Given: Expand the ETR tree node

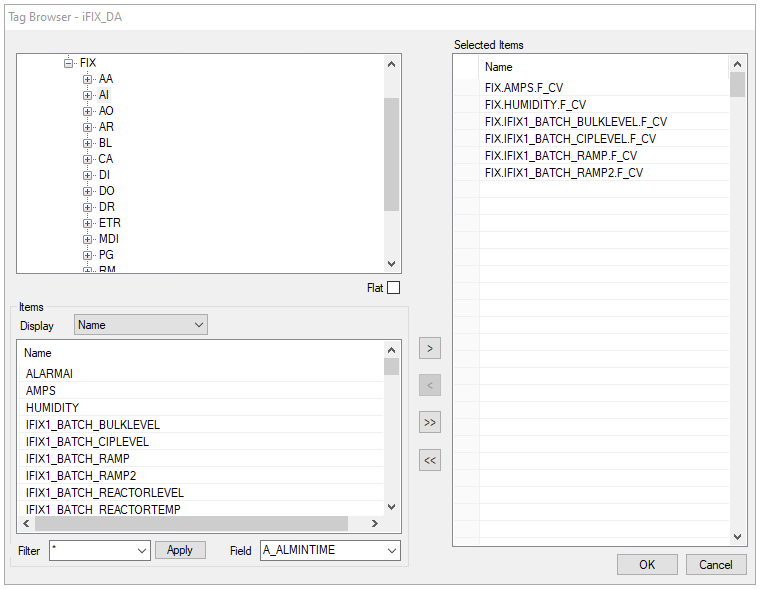Looking at the screenshot, I should 87,223.
